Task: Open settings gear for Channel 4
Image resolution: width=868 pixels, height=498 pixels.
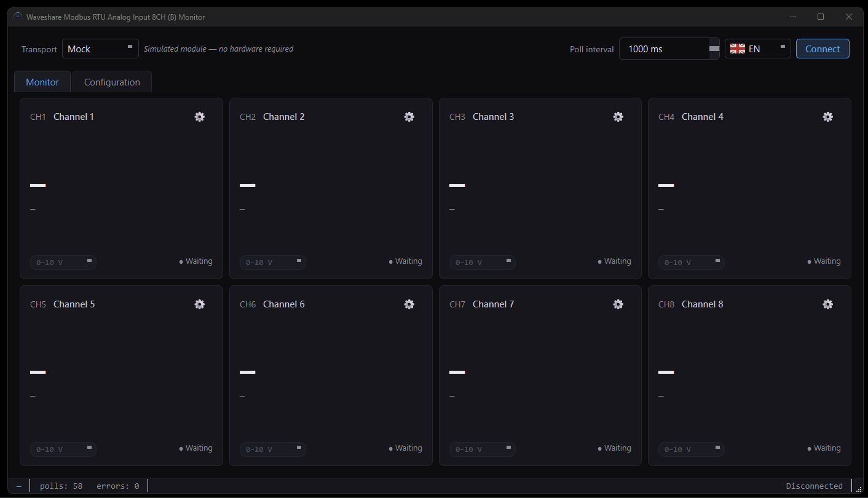Action: (x=828, y=117)
